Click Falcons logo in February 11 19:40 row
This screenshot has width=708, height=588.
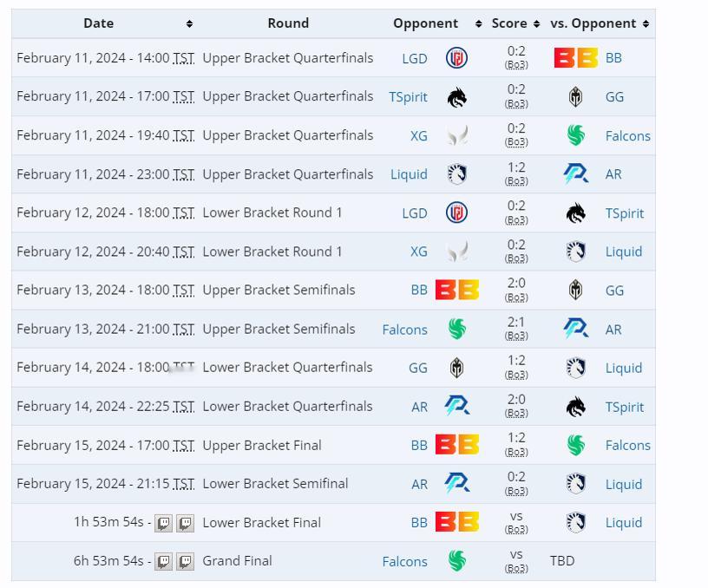576,135
